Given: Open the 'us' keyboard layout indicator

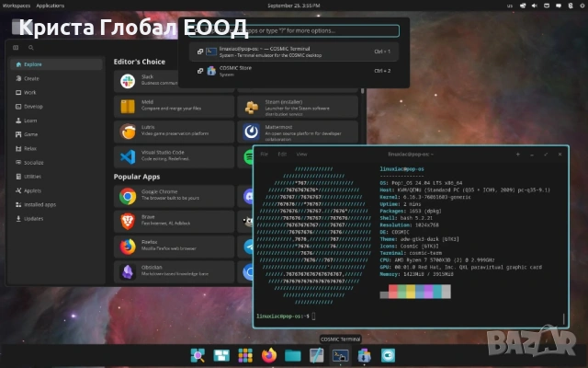Looking at the screenshot, I should pos(510,6).
